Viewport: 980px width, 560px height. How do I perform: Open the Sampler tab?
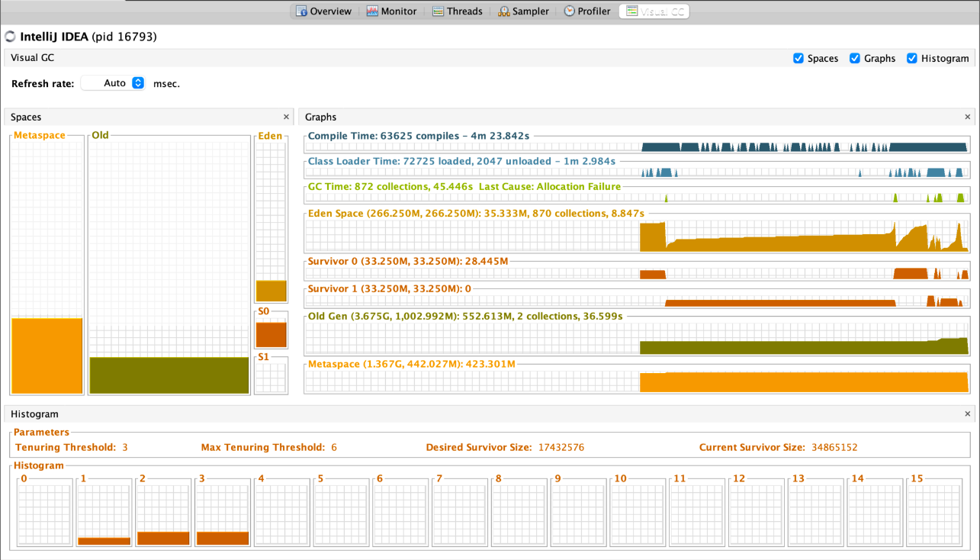coord(523,11)
